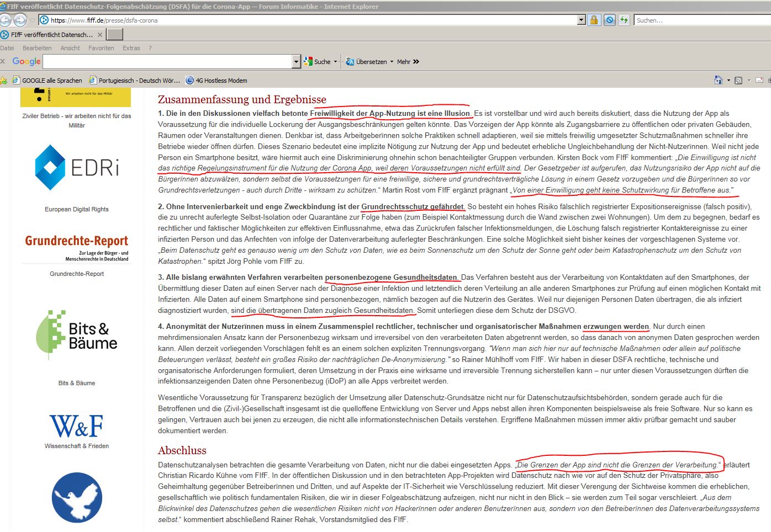
Task: Open the Suche dropdown arrow
Action: point(335,62)
